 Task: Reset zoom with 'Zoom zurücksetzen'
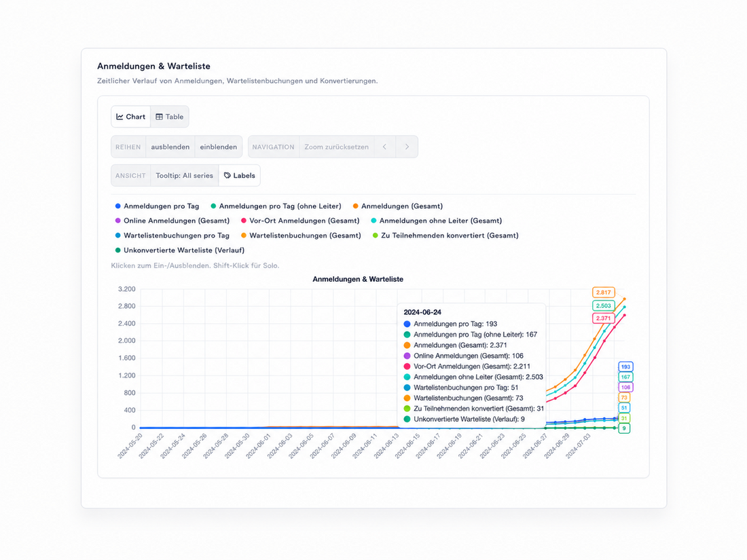pyautogui.click(x=336, y=147)
